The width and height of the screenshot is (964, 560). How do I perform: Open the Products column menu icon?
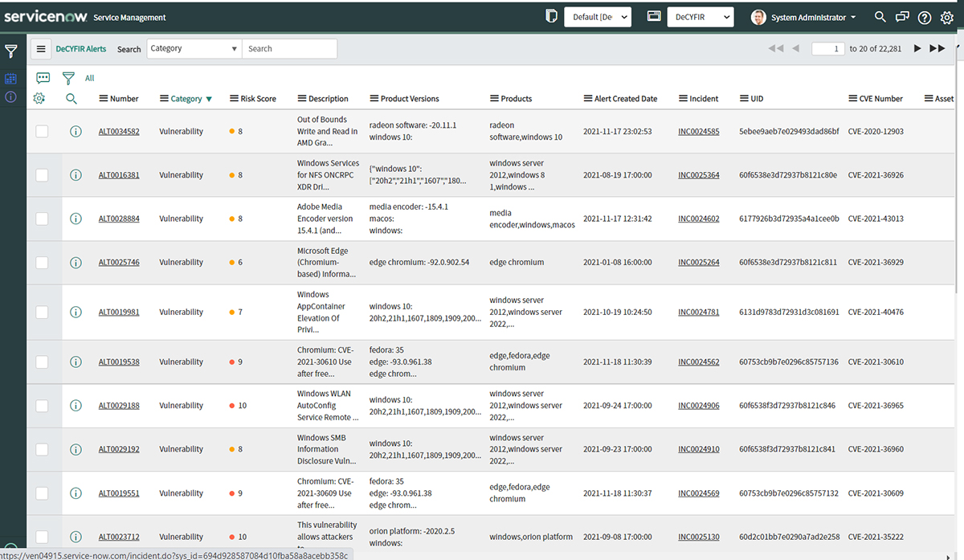click(494, 99)
